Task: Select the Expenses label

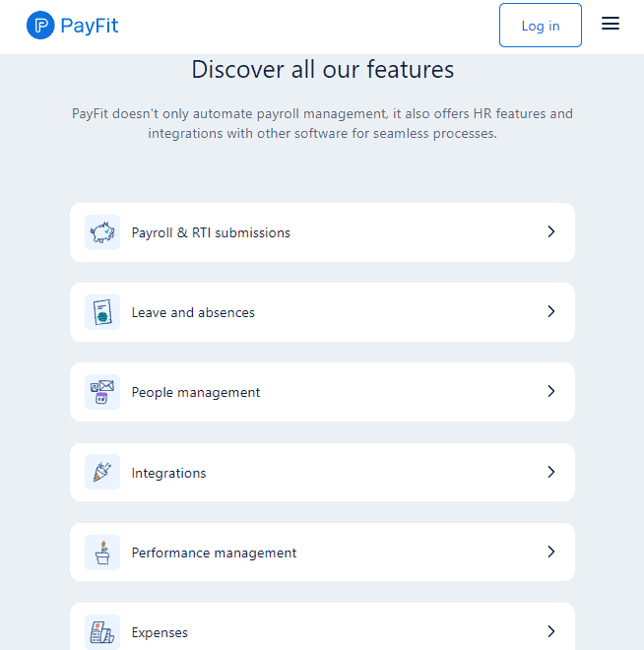Action: (160, 633)
